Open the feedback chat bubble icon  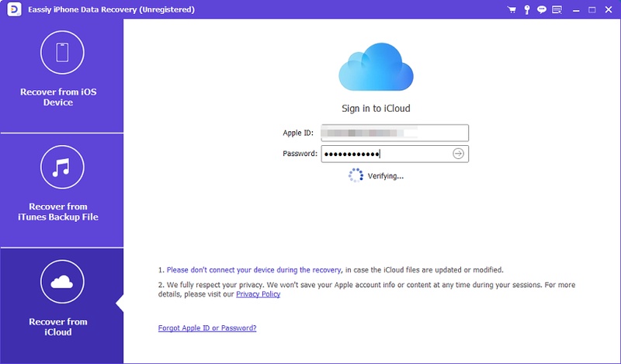(x=541, y=9)
